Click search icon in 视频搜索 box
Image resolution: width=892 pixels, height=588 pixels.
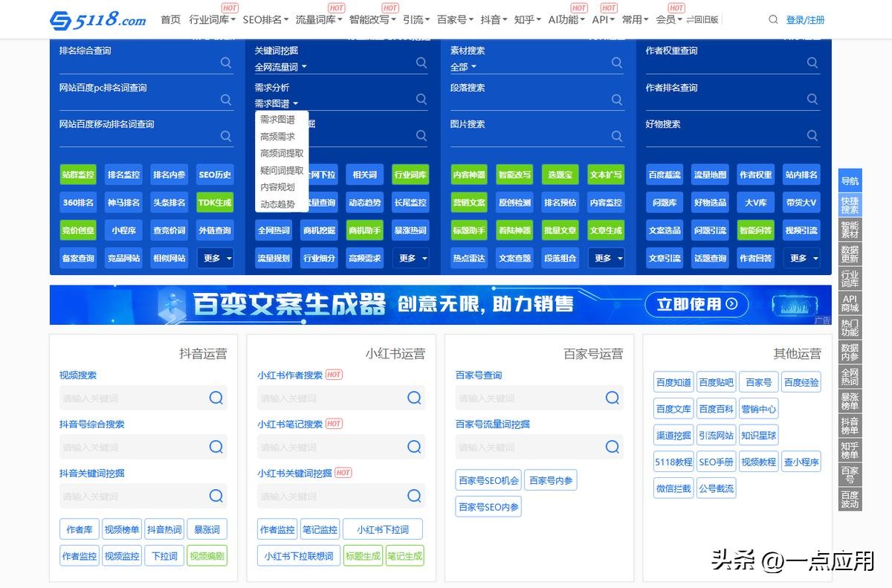[x=216, y=398]
